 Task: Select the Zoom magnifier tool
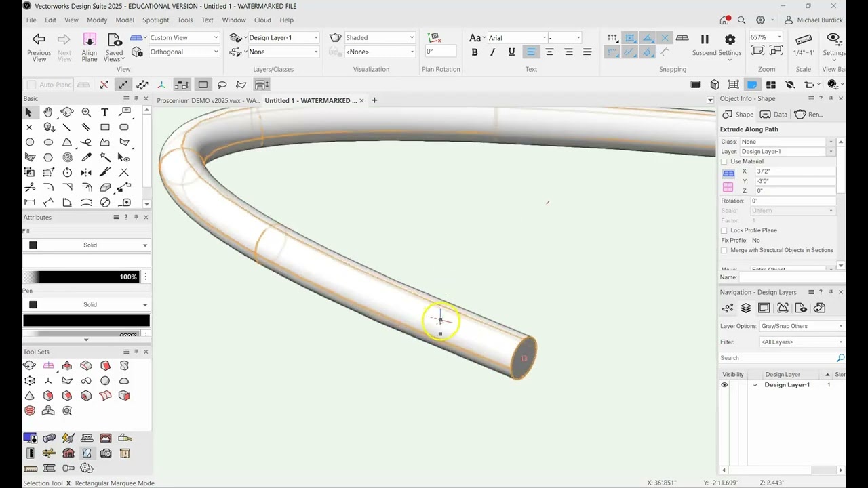click(86, 112)
